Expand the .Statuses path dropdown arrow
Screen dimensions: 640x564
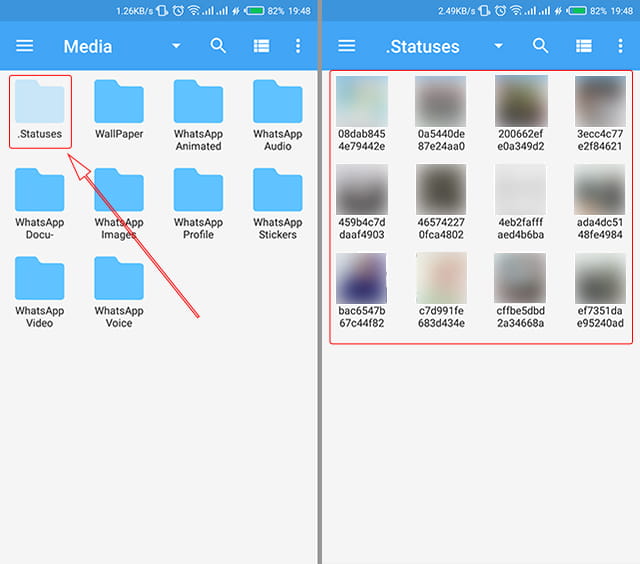pos(498,46)
